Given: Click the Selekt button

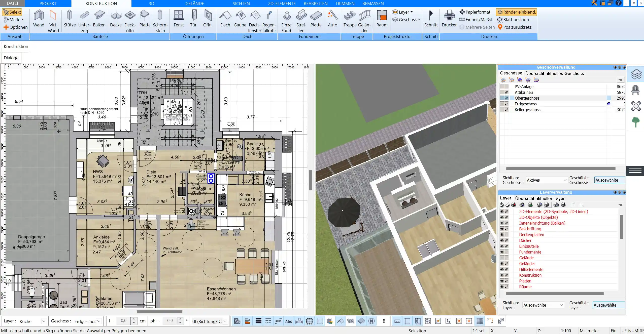Looking at the screenshot, I should [x=12, y=12].
